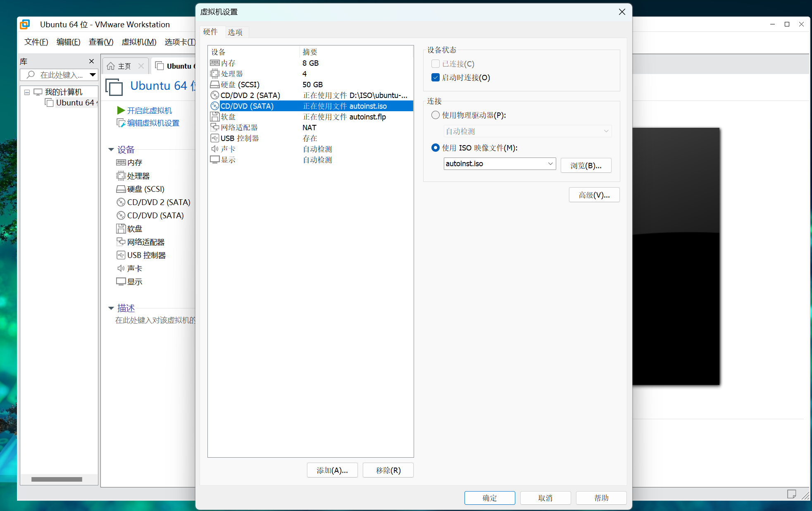The image size is (812, 511).
Task: Click the selected CD/DVD (SATA) disc icon in the dialog
Action: click(214, 106)
